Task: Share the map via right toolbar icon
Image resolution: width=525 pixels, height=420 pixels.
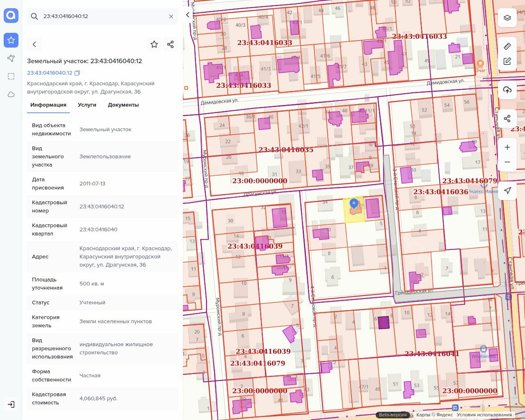Action: coord(507,119)
